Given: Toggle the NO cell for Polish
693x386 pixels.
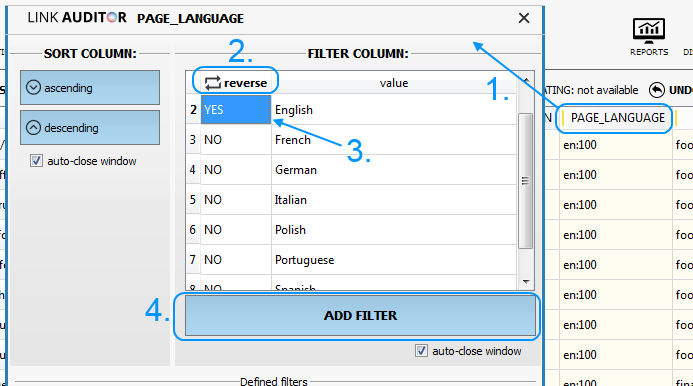Looking at the screenshot, I should pyautogui.click(x=236, y=230).
